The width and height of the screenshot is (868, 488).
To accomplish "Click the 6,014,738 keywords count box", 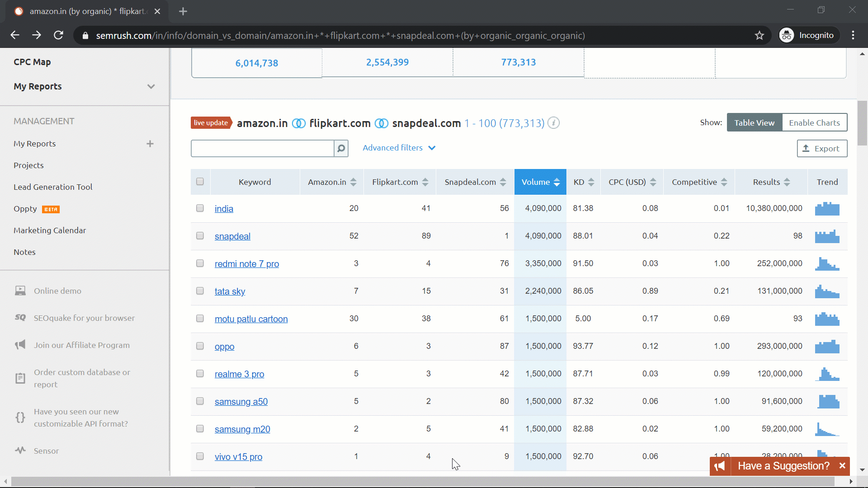I will pos(257,63).
